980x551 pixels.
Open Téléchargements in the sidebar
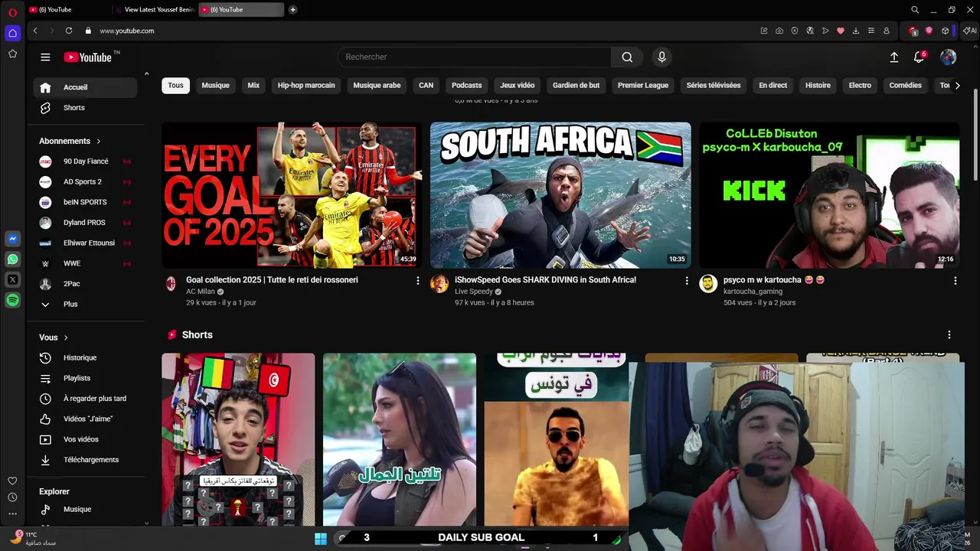[85, 460]
